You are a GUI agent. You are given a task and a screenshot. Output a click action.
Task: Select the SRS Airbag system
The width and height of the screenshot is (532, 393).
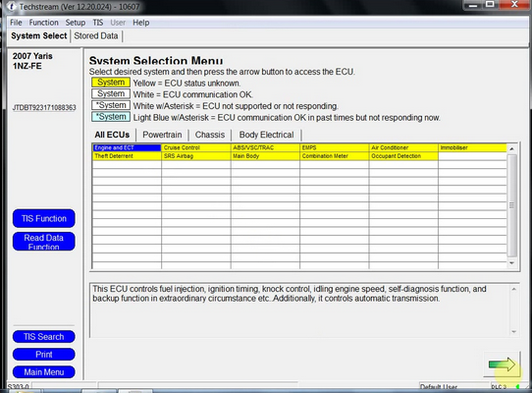coord(195,156)
